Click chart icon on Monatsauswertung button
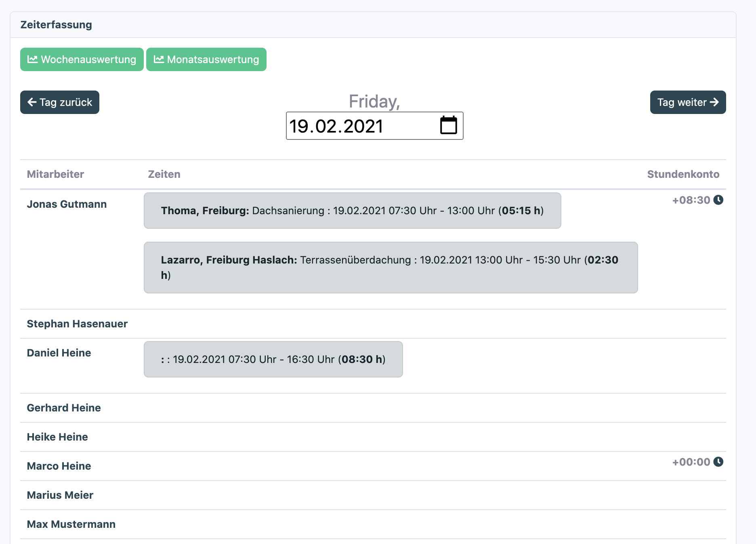Viewport: 756px width, 544px height. coord(159,59)
